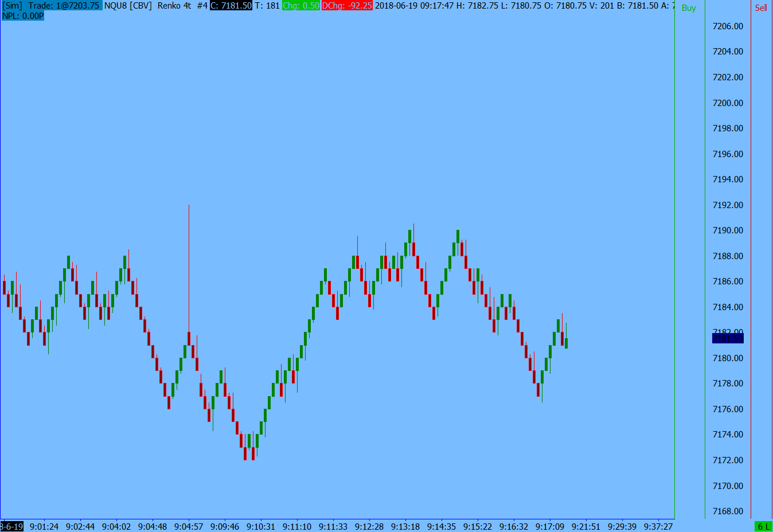Click the 7168.00 price scale label

pyautogui.click(x=728, y=511)
